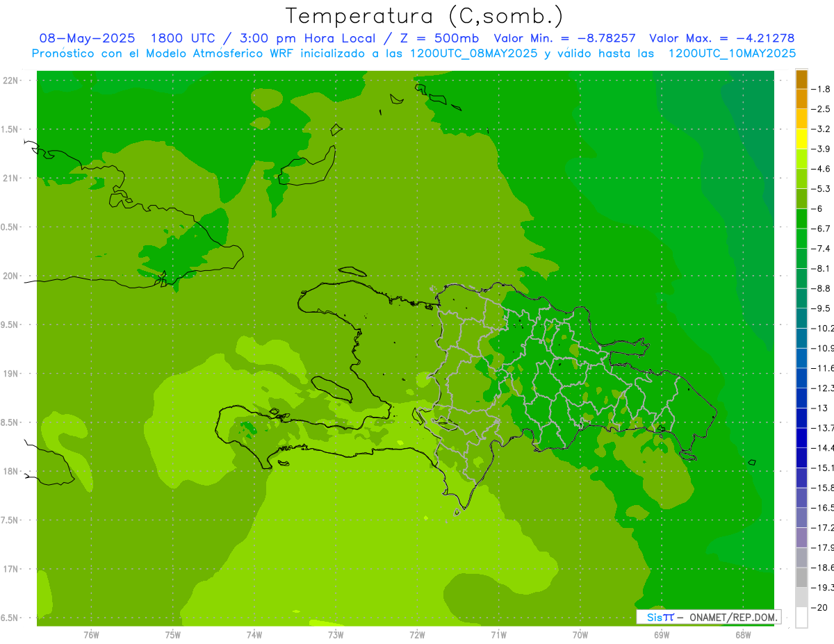Click the -18.6 legend value

(x=824, y=568)
